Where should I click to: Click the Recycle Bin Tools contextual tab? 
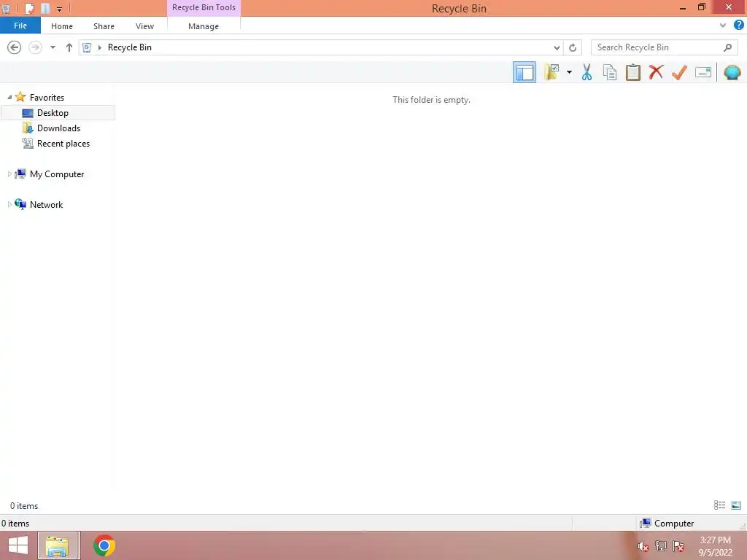tap(204, 7)
